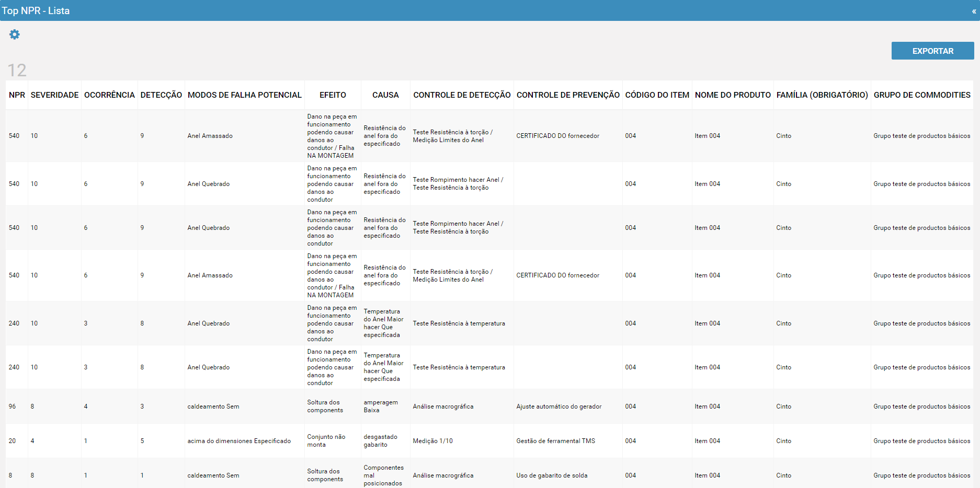Select MODOS DE FALHA POTENCIAL header
Image resolution: width=980 pixels, height=488 pixels.
[x=244, y=95]
